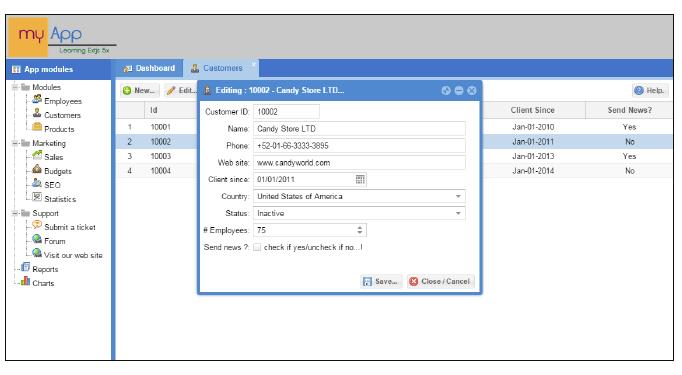Click the Phone input field

pyautogui.click(x=359, y=146)
